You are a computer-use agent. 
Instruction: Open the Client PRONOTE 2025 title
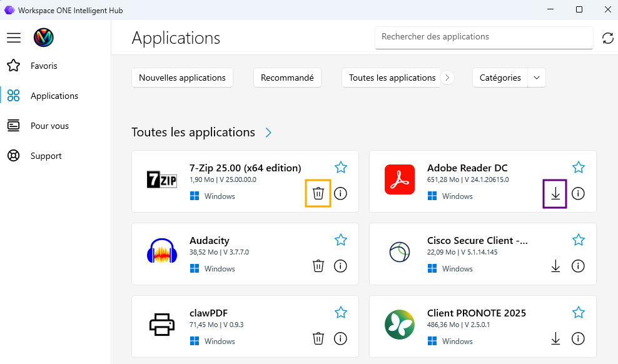click(477, 313)
